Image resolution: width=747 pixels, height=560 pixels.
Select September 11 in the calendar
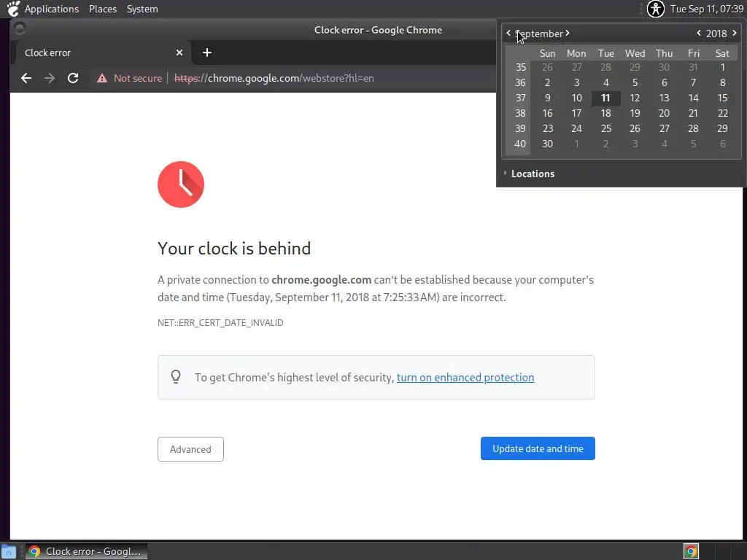point(605,98)
